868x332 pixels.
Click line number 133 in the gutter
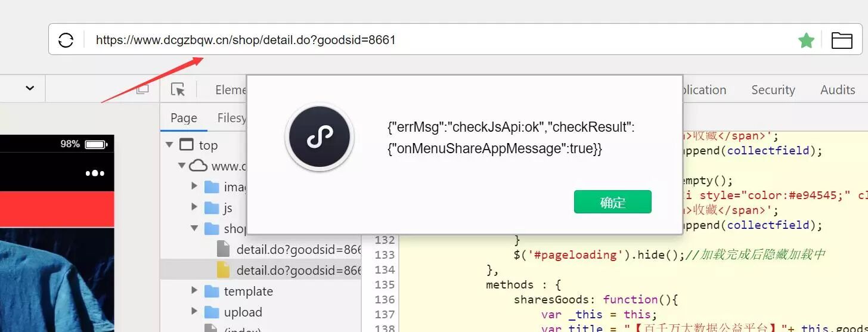coord(385,255)
